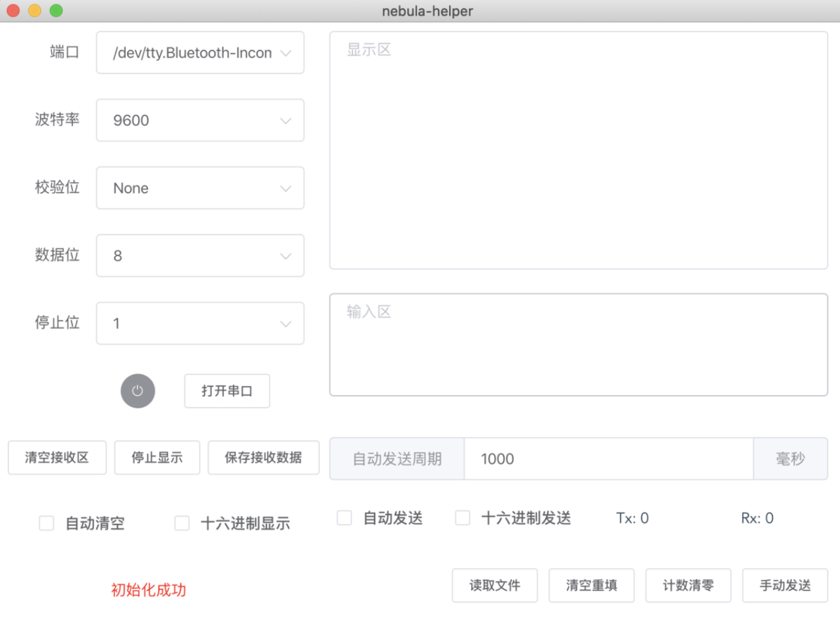Screen dimensions: 840x622
Task: Enable the 自动发送 auto-send checkbox
Action: [x=344, y=517]
